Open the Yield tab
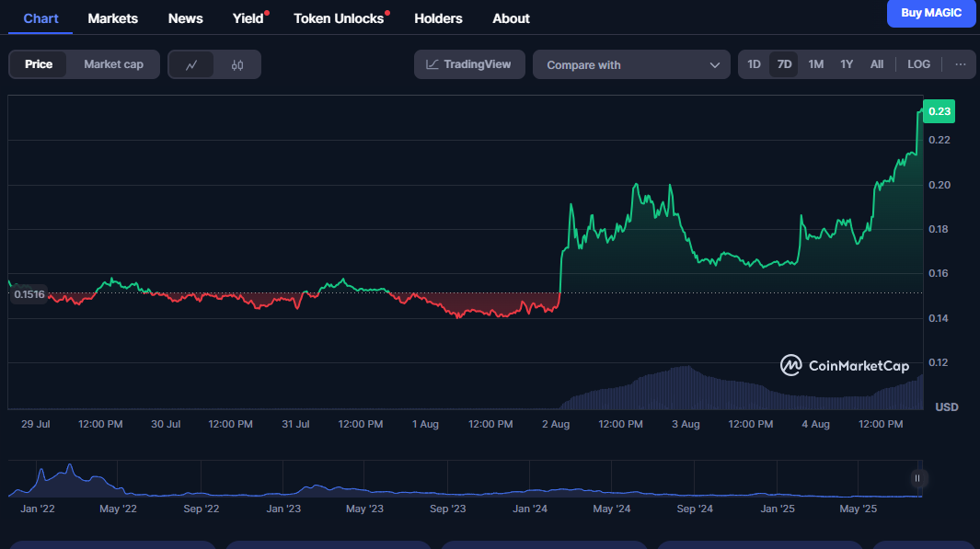The width and height of the screenshot is (980, 549). [x=248, y=18]
